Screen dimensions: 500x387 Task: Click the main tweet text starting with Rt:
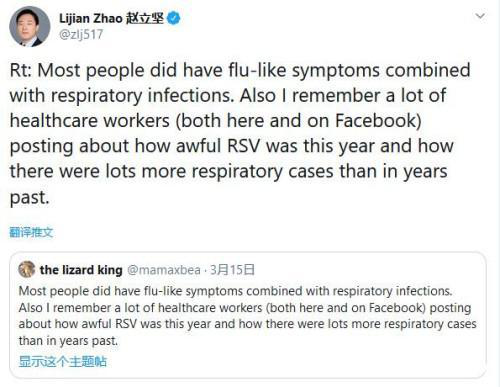click(x=240, y=133)
